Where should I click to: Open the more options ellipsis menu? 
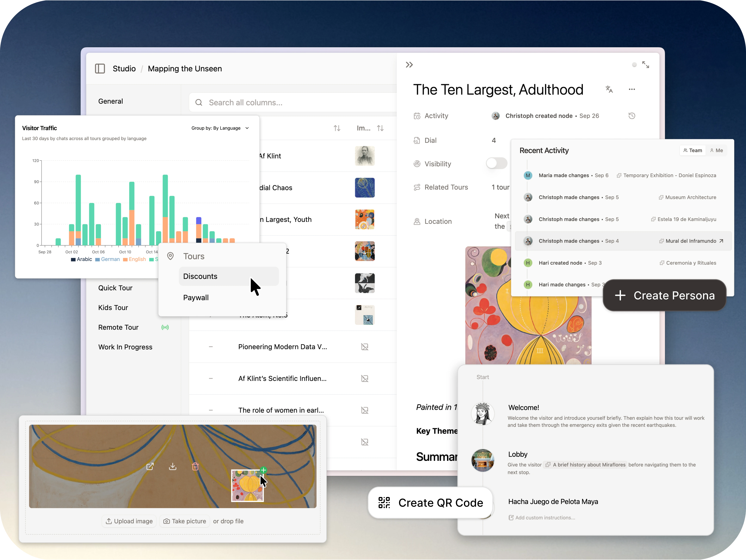pos(632,89)
